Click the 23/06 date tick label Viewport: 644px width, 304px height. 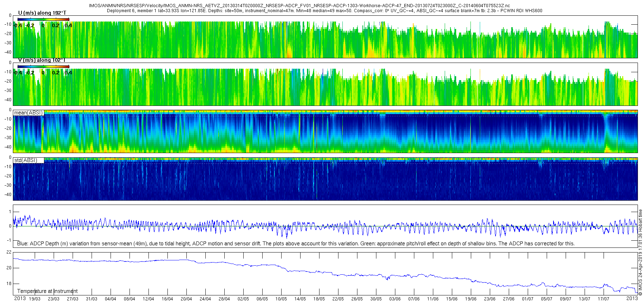coord(490,299)
